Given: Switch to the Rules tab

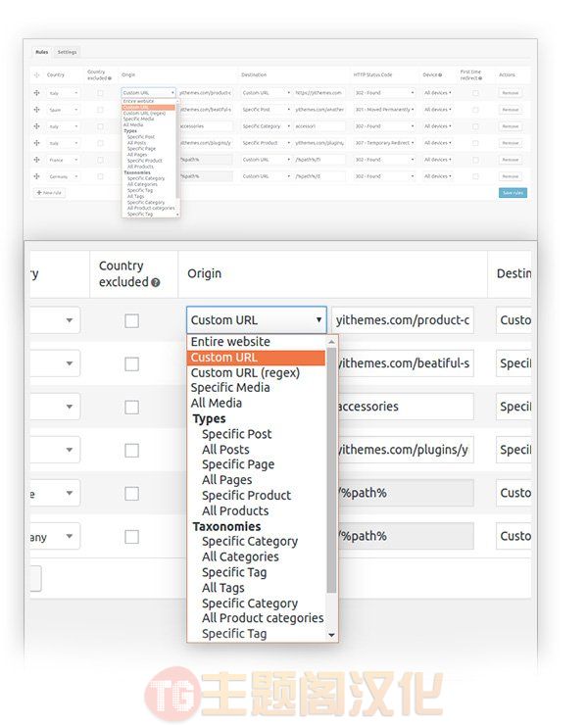Looking at the screenshot, I should (x=41, y=52).
